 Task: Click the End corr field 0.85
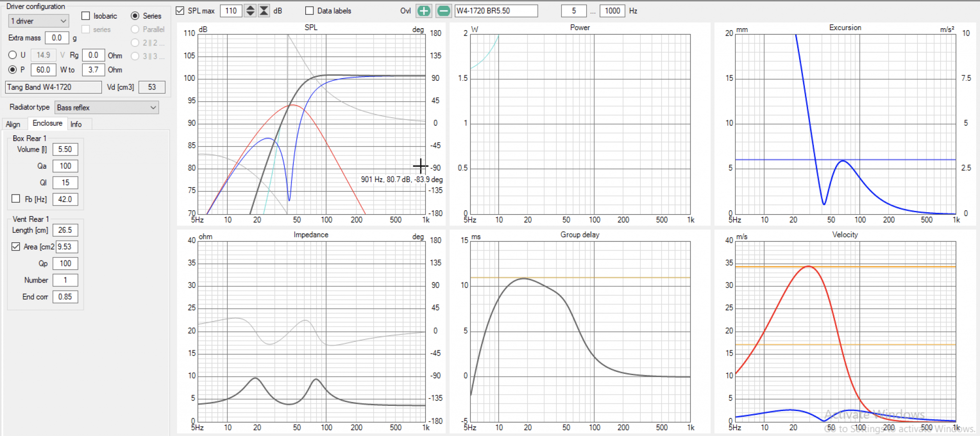65,297
